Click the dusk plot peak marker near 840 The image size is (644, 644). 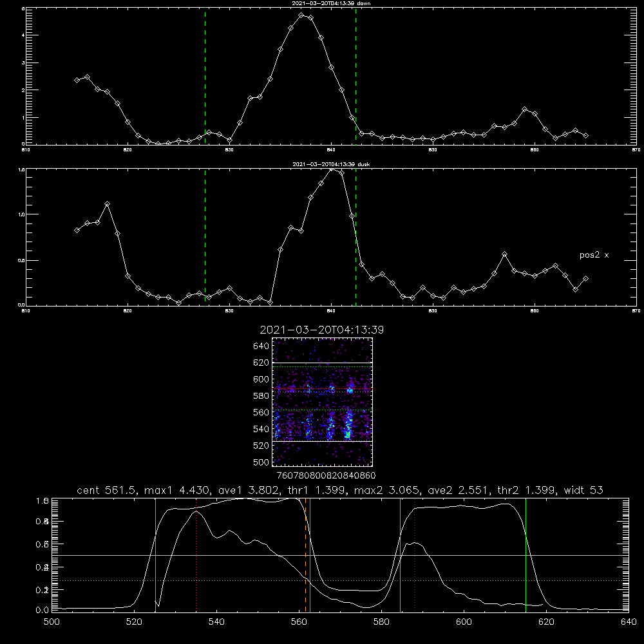[332, 169]
